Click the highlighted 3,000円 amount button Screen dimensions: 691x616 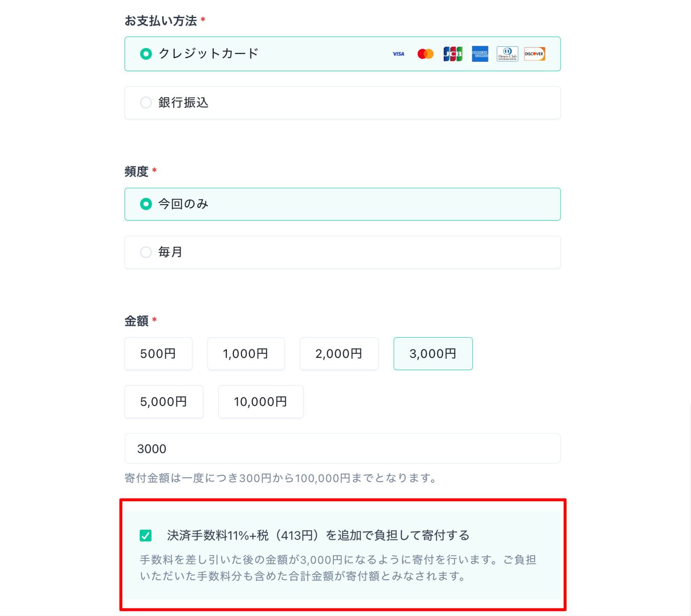[x=432, y=354]
